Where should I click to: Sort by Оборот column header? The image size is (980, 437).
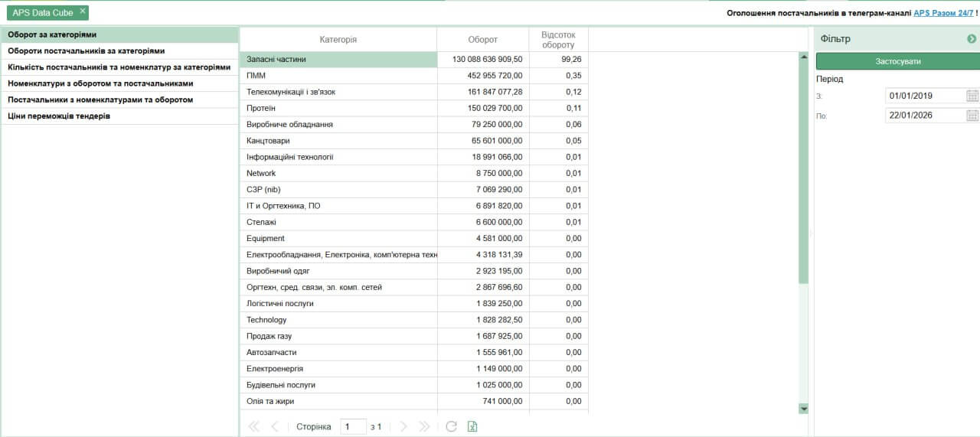[482, 40]
